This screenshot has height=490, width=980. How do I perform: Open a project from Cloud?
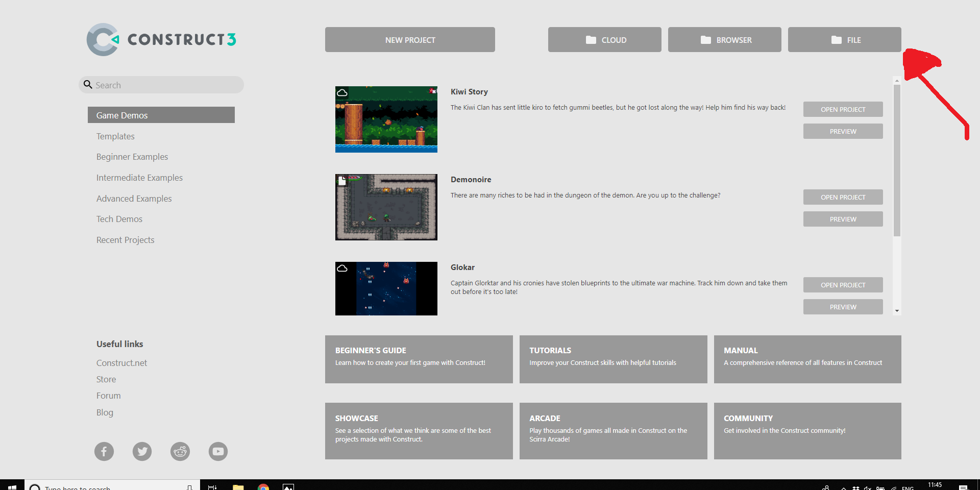tap(605, 40)
